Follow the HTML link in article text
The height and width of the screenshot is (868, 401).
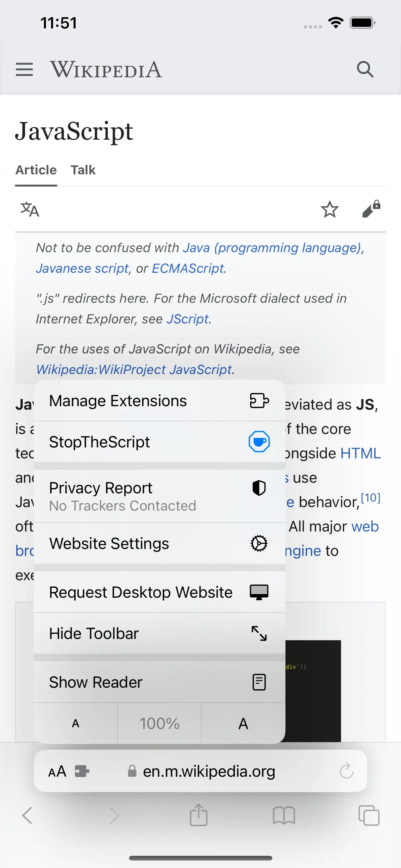click(x=360, y=453)
